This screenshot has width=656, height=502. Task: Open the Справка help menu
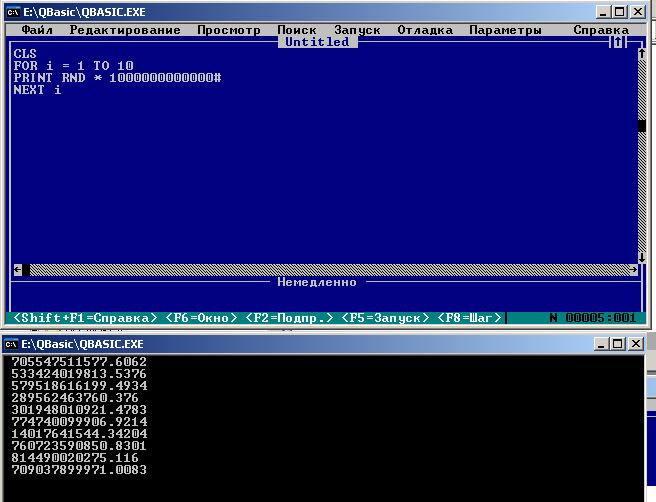pyautogui.click(x=601, y=30)
